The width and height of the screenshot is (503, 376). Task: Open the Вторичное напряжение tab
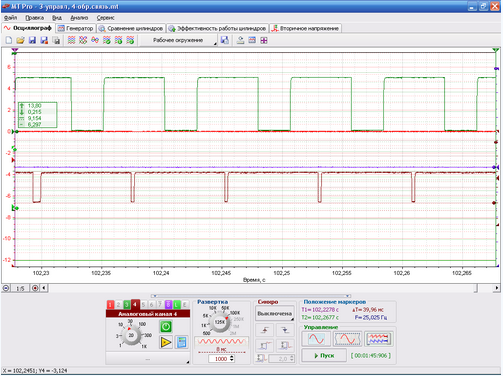coord(306,28)
